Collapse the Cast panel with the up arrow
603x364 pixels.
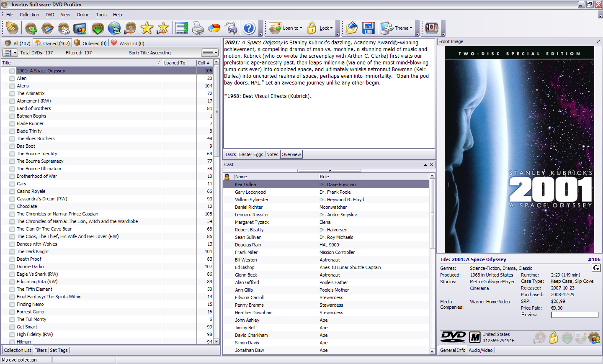pyautogui.click(x=425, y=165)
